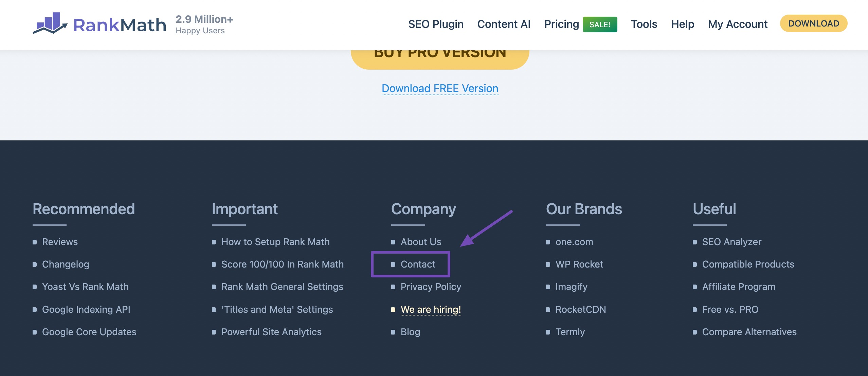Screen dimensions: 868x376
Task: Click the '2.9 Million+' text
Action: (x=204, y=19)
